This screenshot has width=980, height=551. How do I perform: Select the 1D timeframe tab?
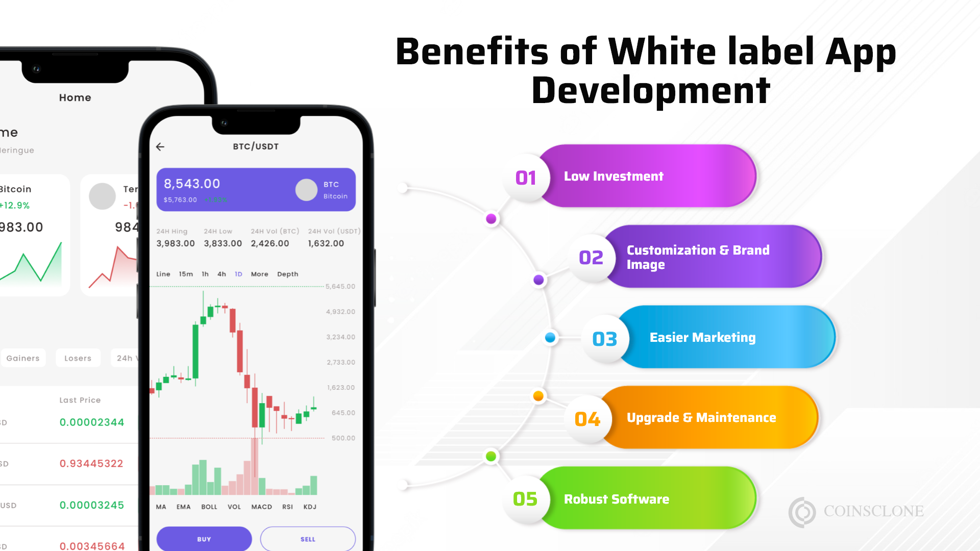tap(239, 274)
